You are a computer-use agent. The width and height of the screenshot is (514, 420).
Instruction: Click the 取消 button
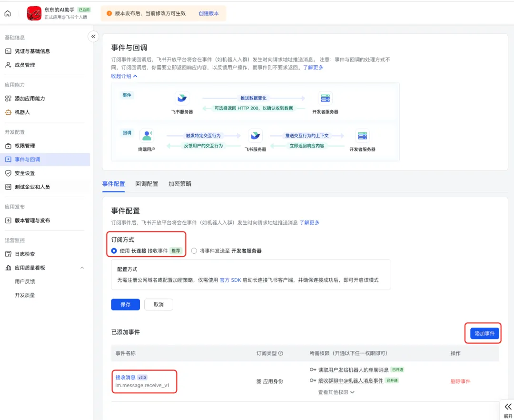[158, 305]
